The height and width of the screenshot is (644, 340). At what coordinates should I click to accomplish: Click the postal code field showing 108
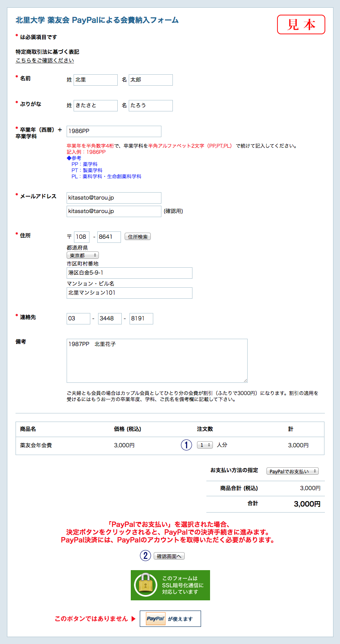pyautogui.click(x=82, y=237)
